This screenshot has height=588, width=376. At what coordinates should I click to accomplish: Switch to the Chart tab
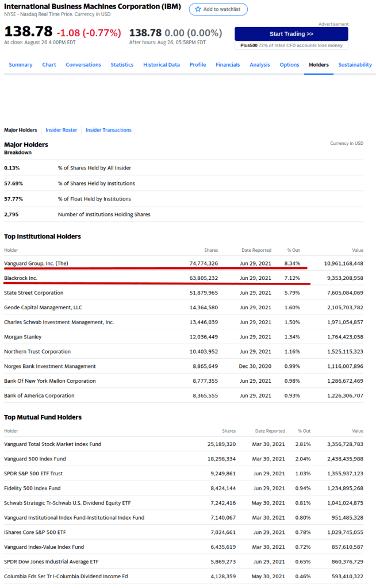[49, 65]
